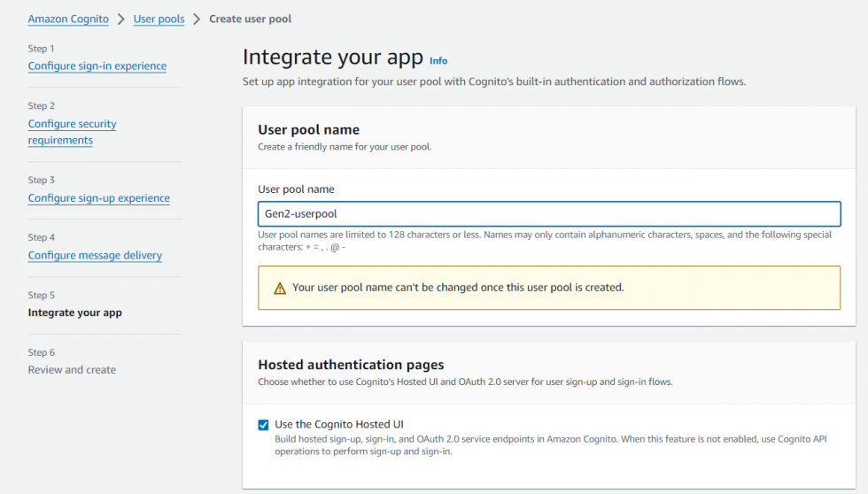Click the Hosted authentication pages heading
The image size is (868, 494).
pyautogui.click(x=351, y=365)
